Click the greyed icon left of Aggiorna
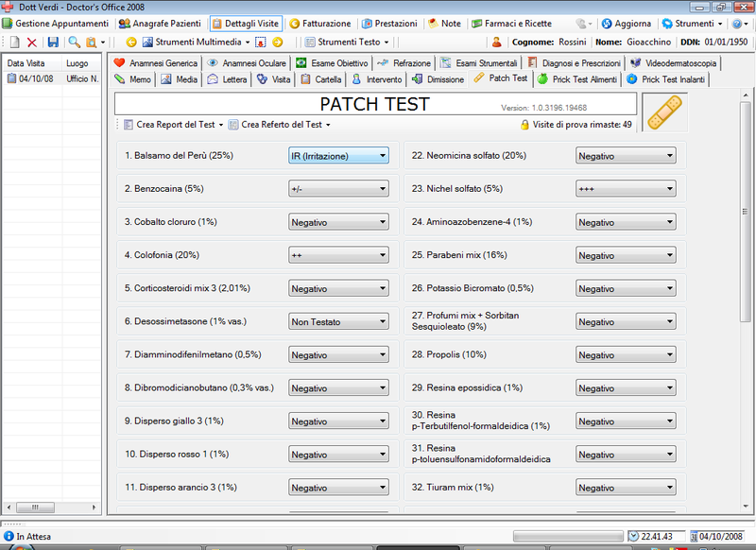 (x=581, y=24)
